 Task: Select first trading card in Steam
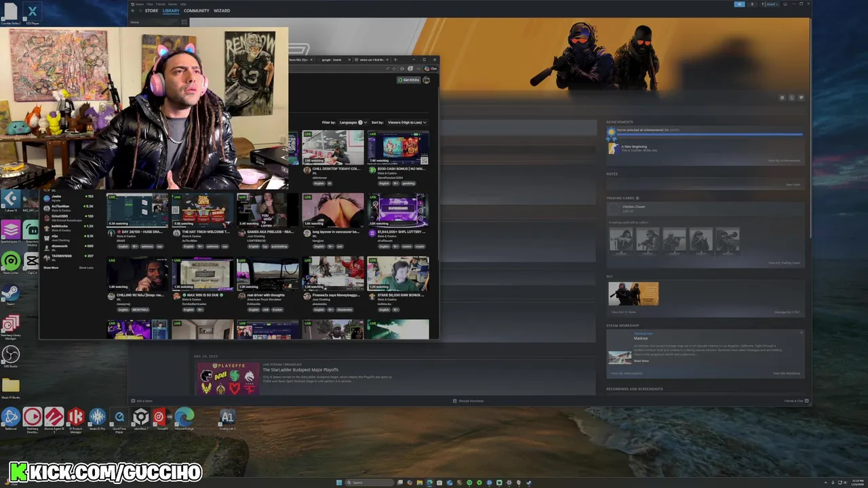(x=620, y=241)
